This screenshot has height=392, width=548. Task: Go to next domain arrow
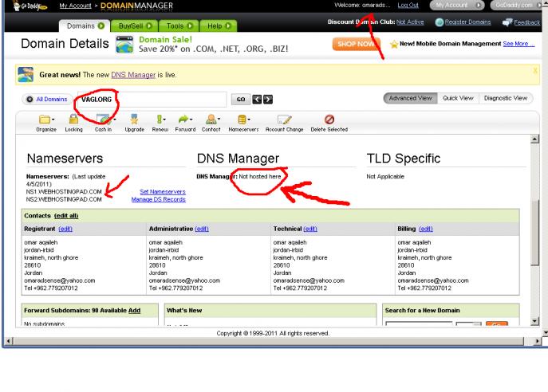268,99
